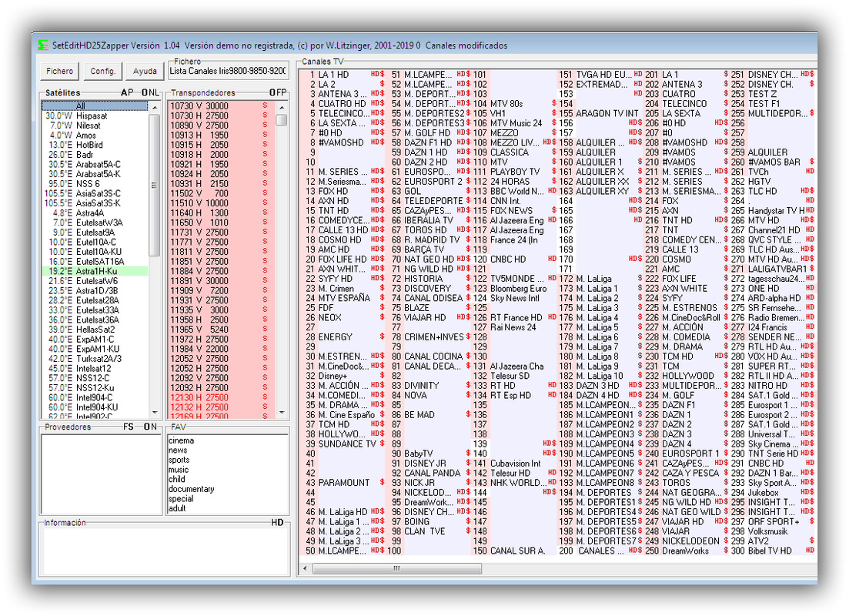
Task: Select transponder 10730 V 30000
Action: click(x=221, y=106)
